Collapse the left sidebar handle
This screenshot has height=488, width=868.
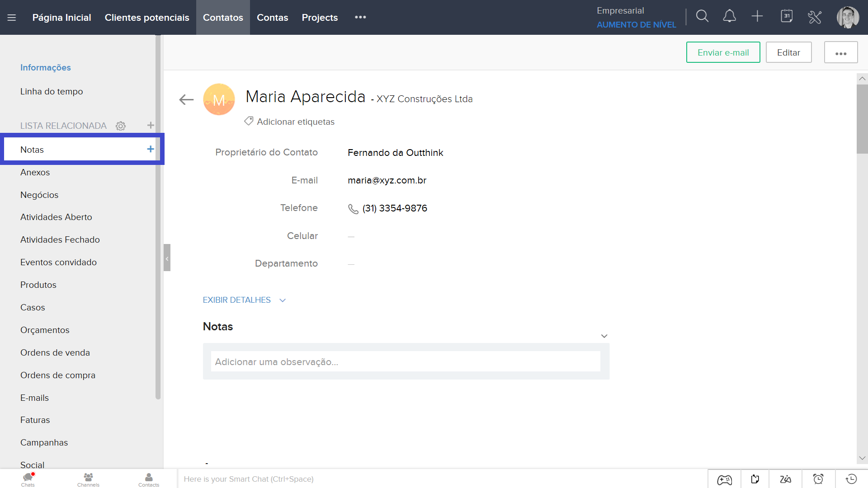167,258
